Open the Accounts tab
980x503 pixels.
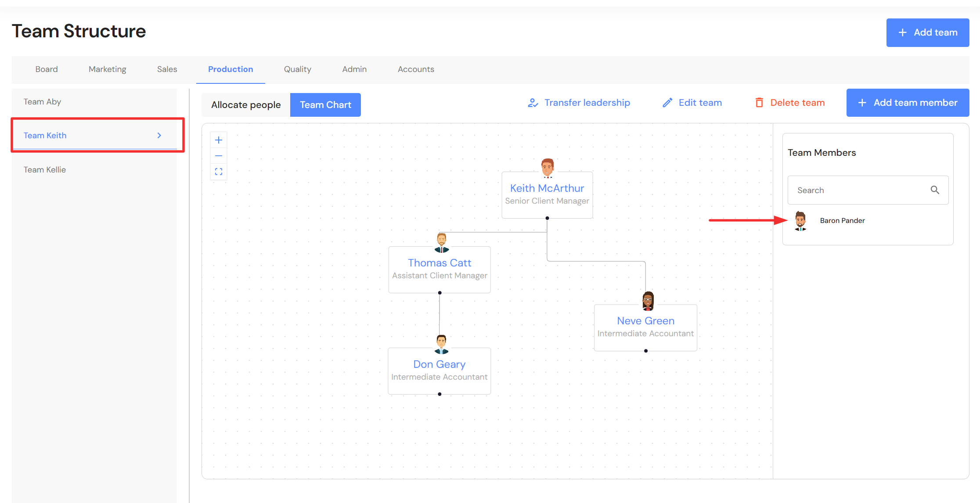415,69
